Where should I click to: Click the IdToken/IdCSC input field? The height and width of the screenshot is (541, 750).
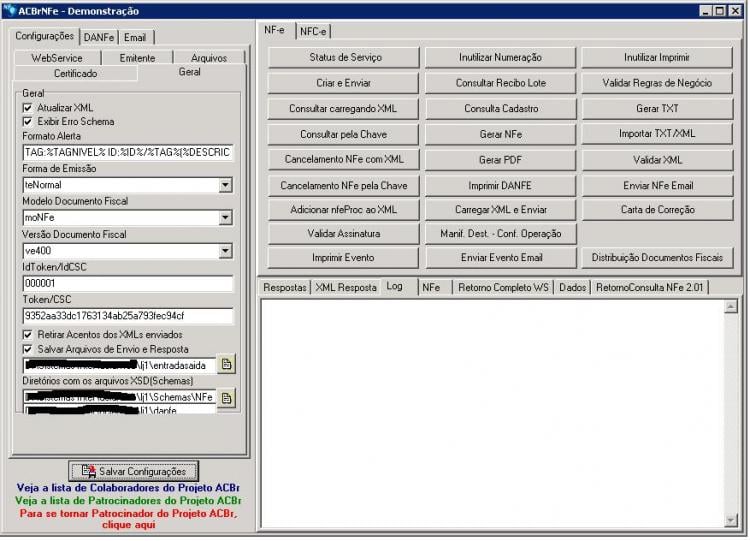point(128,283)
